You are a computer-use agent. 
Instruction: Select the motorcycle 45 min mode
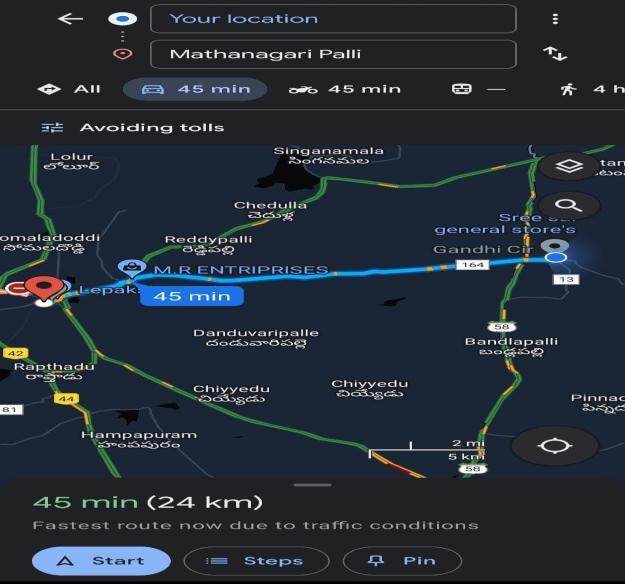click(x=345, y=89)
